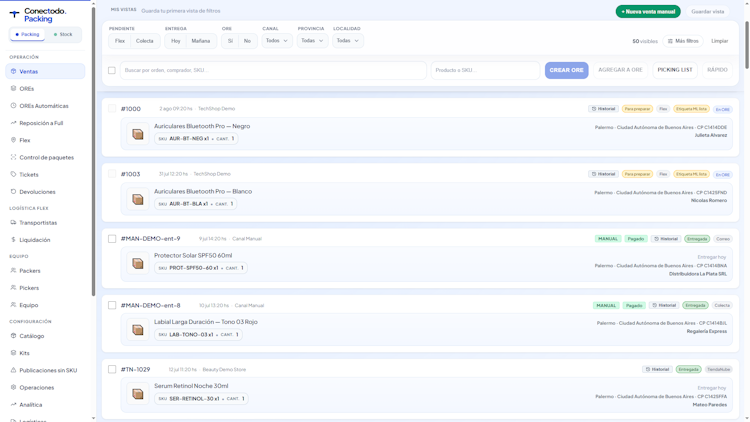Open the Flex sidebar item

[x=45, y=140]
